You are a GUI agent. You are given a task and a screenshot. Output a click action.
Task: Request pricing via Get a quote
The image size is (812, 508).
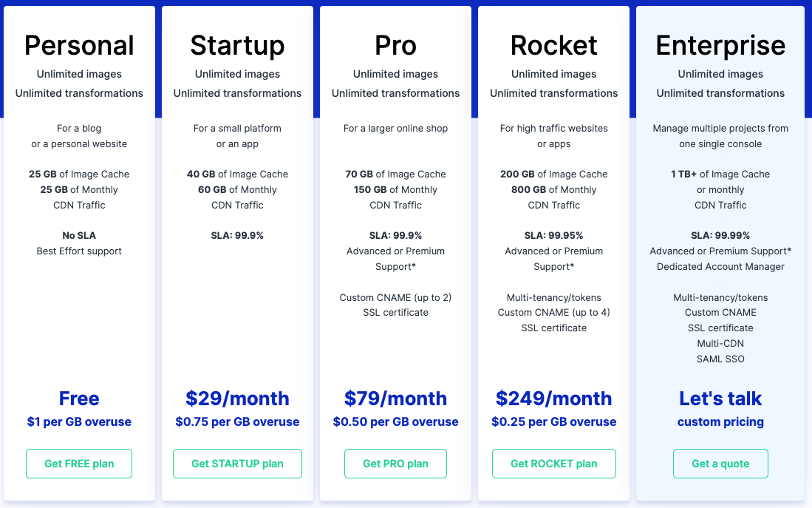pyautogui.click(x=720, y=464)
